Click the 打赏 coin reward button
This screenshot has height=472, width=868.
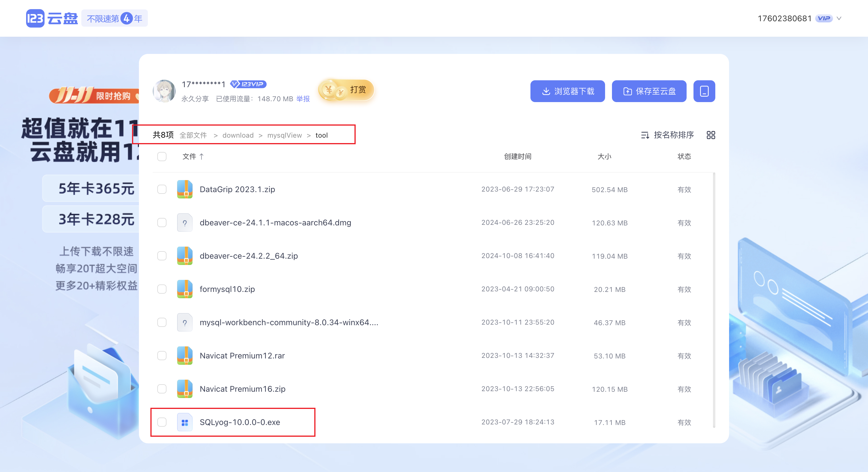pyautogui.click(x=346, y=90)
